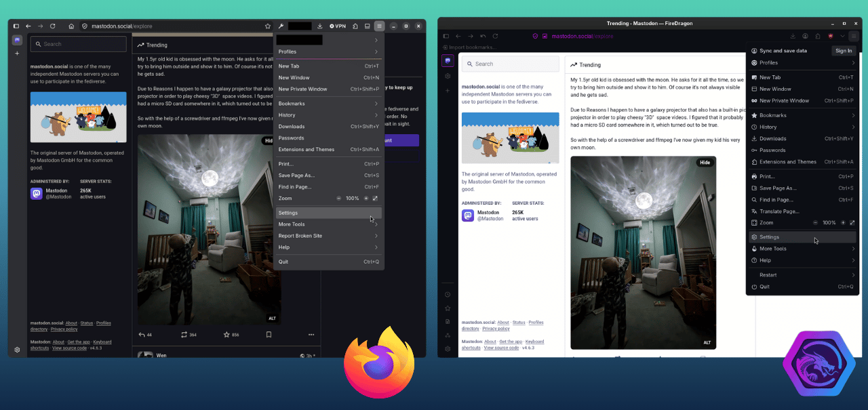Select Passwords in left Firefox menu
The width and height of the screenshot is (868, 410).
[330, 138]
